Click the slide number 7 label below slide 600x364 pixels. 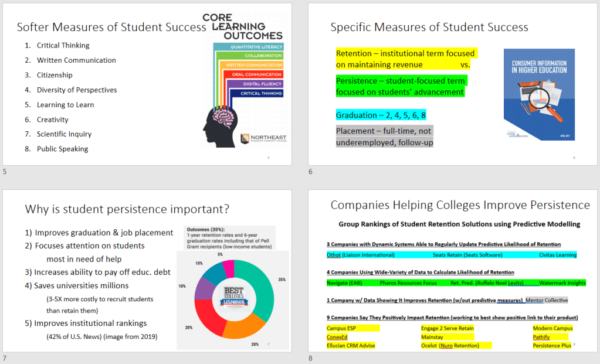(x=5, y=359)
